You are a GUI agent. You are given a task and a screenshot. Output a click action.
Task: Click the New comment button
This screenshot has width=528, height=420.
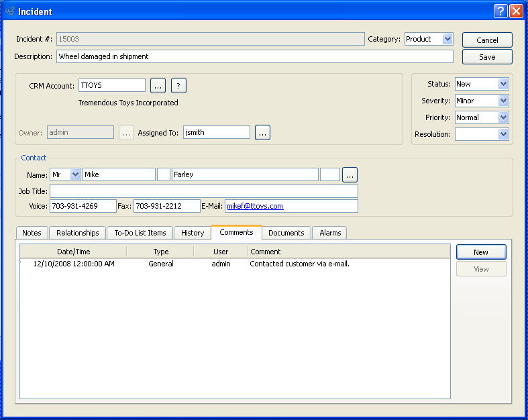coord(480,252)
